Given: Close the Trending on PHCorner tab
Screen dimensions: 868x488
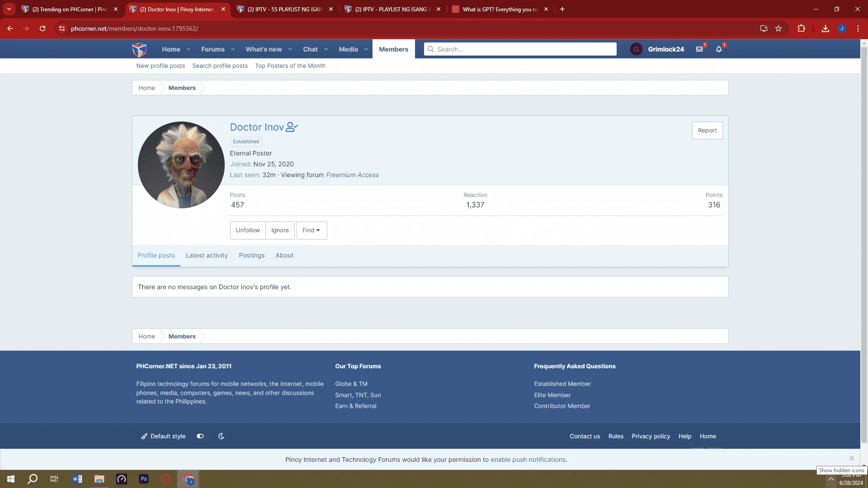Looking at the screenshot, I should (116, 9).
